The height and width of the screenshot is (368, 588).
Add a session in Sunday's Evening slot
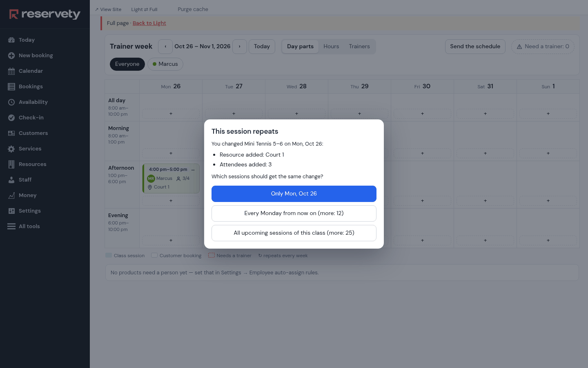click(x=548, y=240)
